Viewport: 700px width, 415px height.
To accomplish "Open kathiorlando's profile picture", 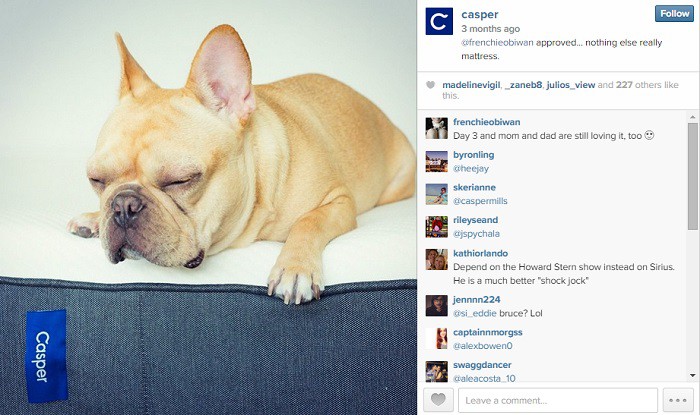I will pyautogui.click(x=436, y=260).
